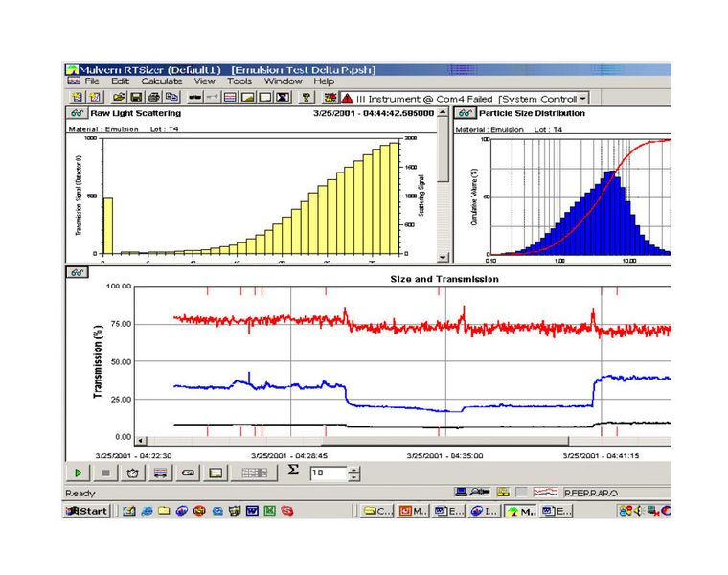728x575 pixels.
Task: Click the greyed table grid button
Action: (x=254, y=472)
